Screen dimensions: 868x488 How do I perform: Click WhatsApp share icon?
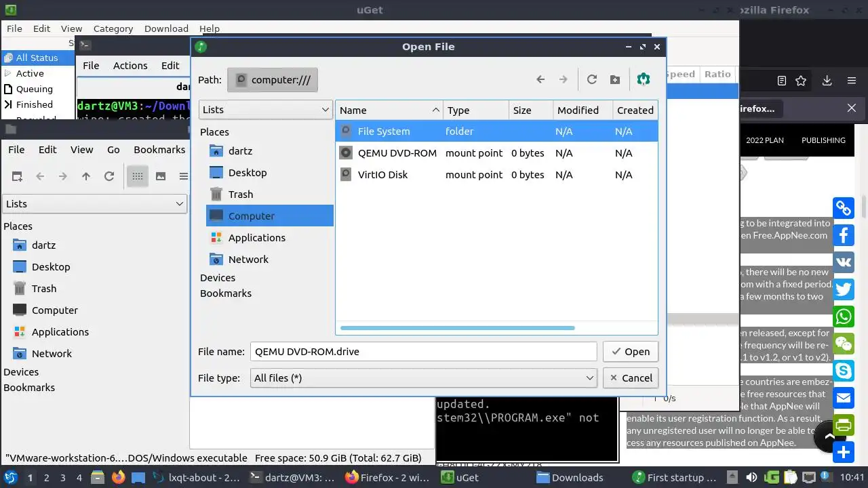844,317
